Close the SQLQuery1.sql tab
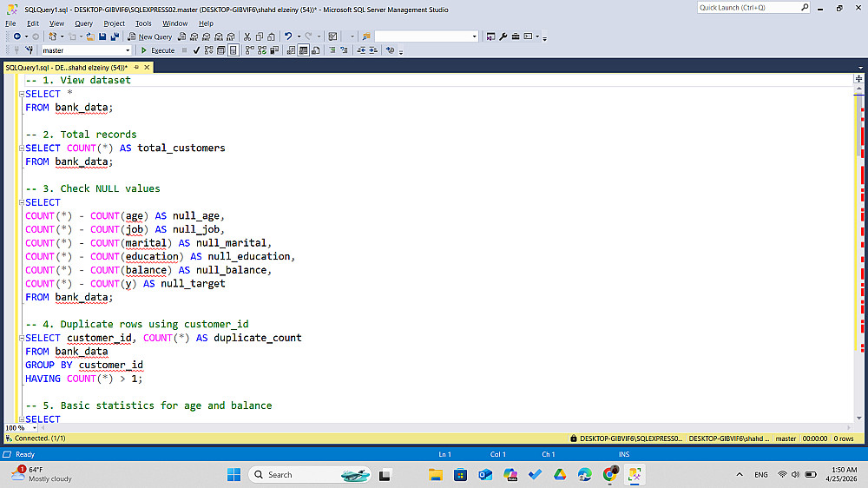This screenshot has width=868, height=488. click(x=147, y=68)
